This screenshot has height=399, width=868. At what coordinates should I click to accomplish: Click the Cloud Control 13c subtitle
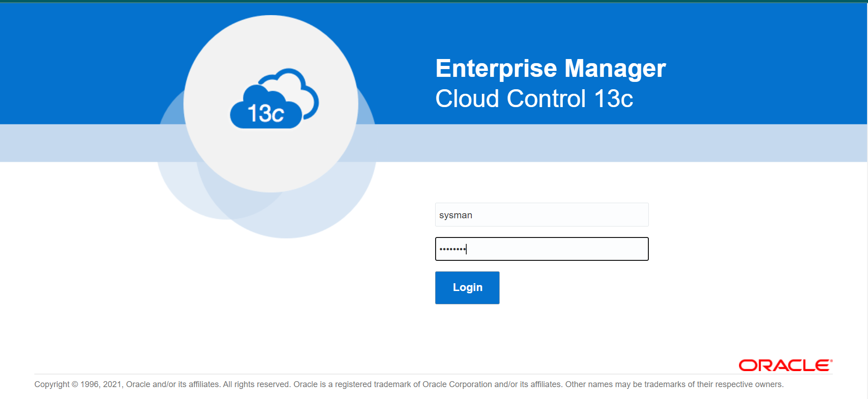[534, 99]
